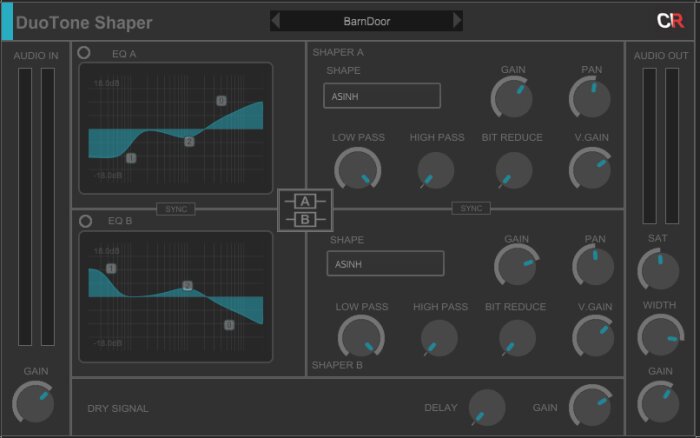Click the EQ B label

[x=120, y=221]
